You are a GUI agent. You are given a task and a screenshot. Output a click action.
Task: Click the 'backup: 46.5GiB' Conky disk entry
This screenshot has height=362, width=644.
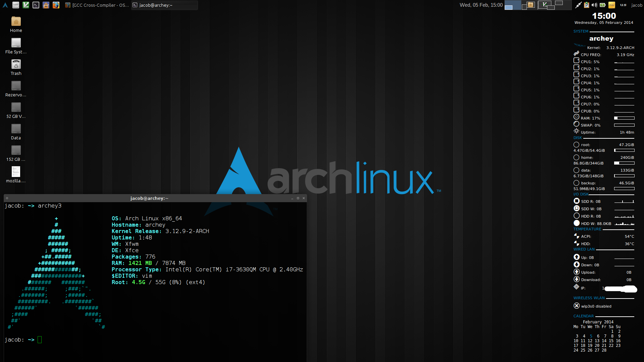(x=604, y=183)
